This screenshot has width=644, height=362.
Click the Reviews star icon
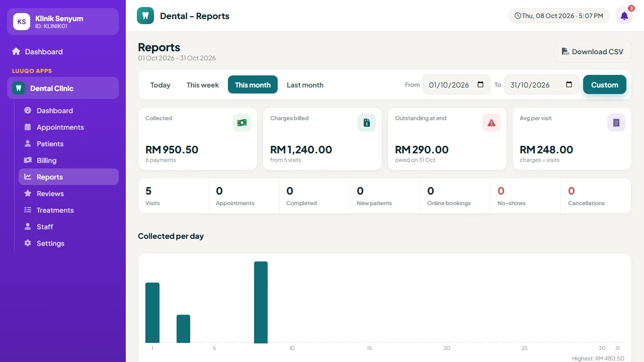click(x=28, y=194)
